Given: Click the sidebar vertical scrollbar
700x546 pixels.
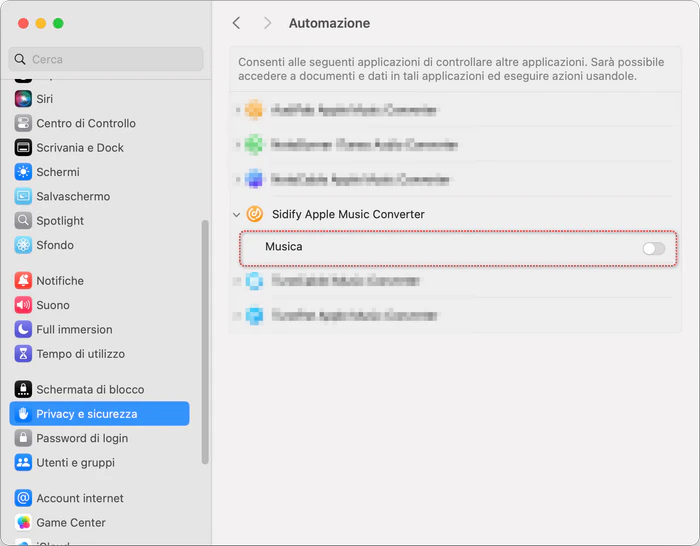Looking at the screenshot, I should [x=205, y=342].
